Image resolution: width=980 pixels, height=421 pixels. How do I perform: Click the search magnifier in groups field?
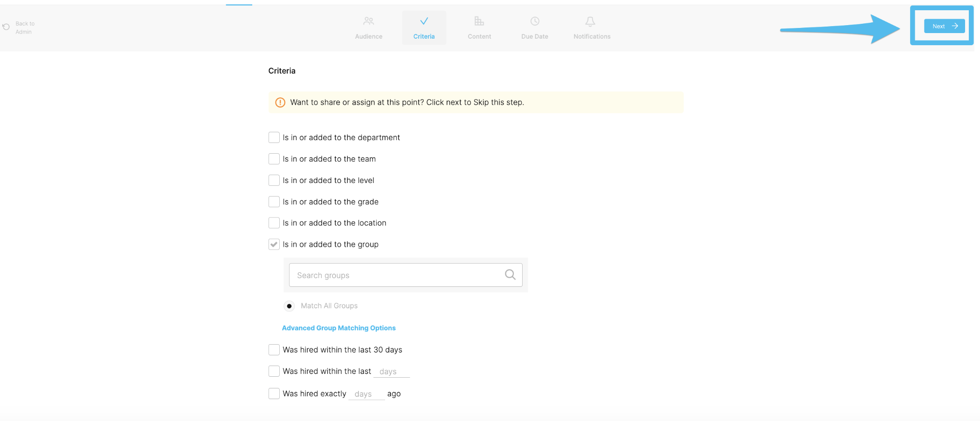click(x=510, y=275)
